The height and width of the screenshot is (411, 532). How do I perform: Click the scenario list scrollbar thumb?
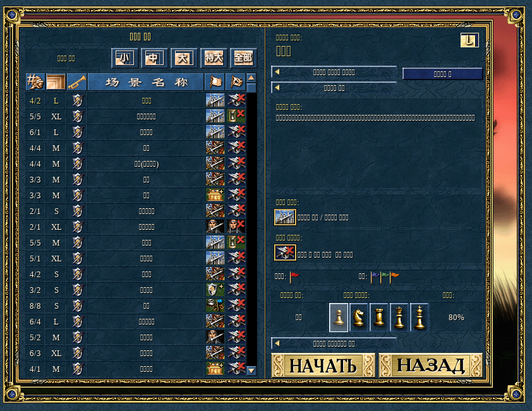(x=251, y=88)
